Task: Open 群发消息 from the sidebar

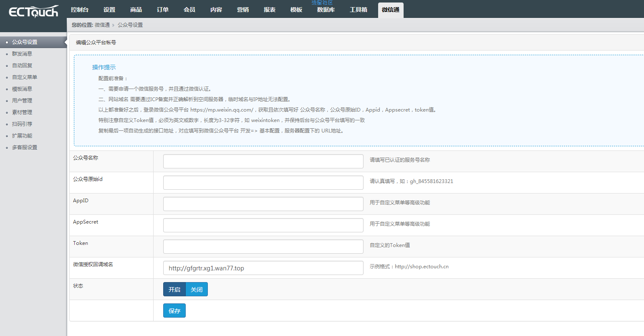Action: click(22, 54)
